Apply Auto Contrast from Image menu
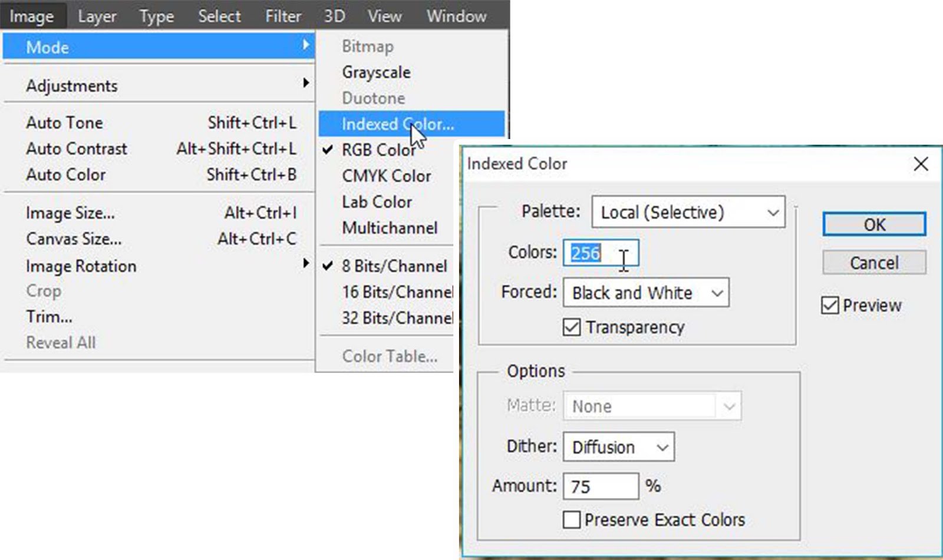The height and width of the screenshot is (560, 943). tap(77, 149)
